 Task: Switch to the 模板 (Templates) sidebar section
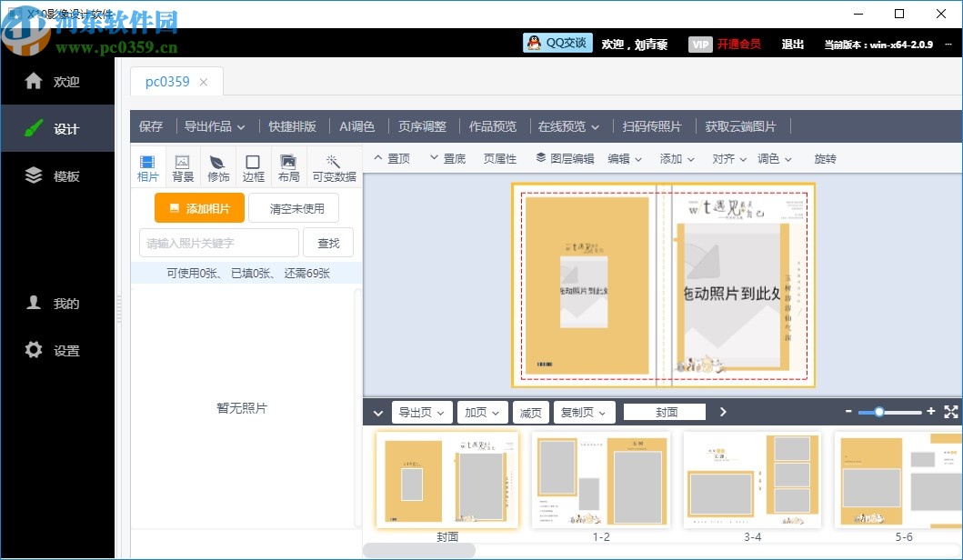pyautogui.click(x=58, y=175)
